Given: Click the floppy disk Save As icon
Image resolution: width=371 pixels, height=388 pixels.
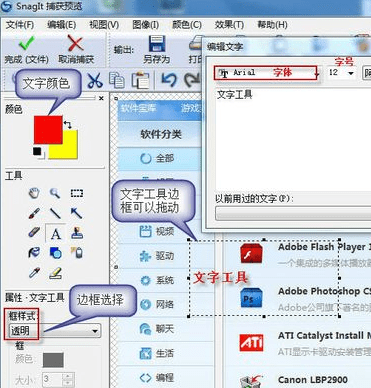Looking at the screenshot, I should 157,44.
